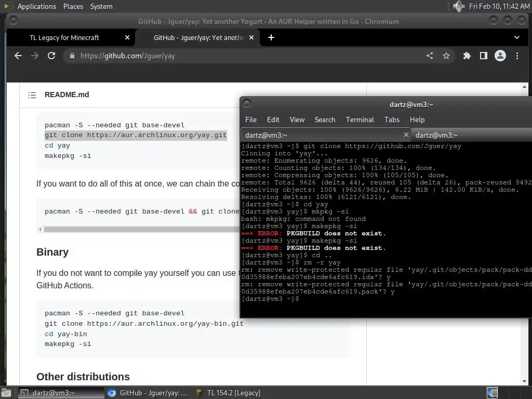The width and height of the screenshot is (532, 399).
Task: Bookmark this page with star
Action: [446, 56]
